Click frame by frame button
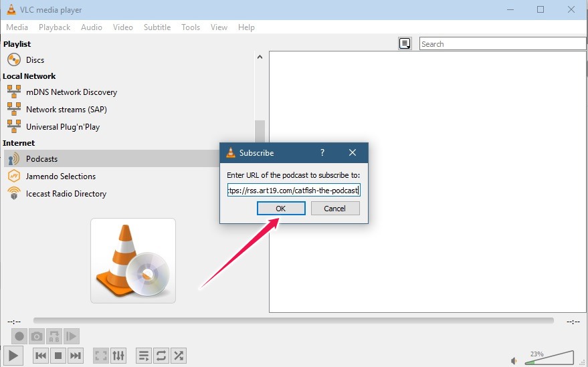This screenshot has width=588, height=367. 72,336
